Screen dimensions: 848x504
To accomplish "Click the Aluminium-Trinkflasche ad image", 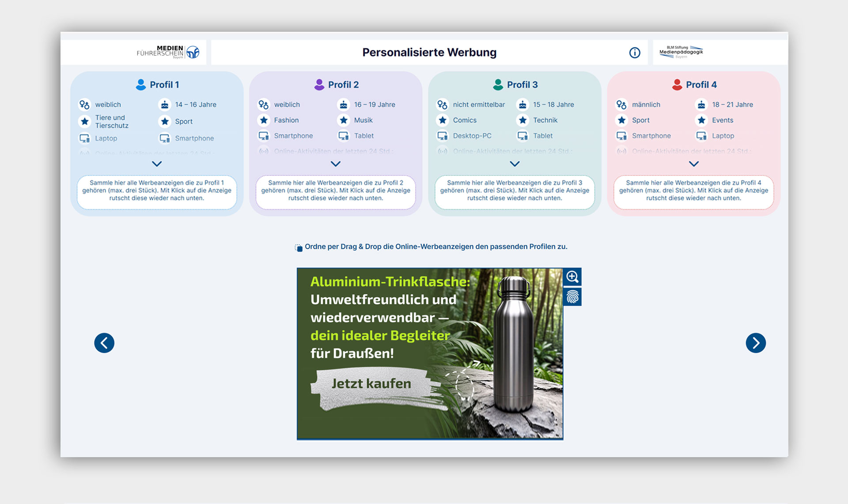I will click(430, 353).
